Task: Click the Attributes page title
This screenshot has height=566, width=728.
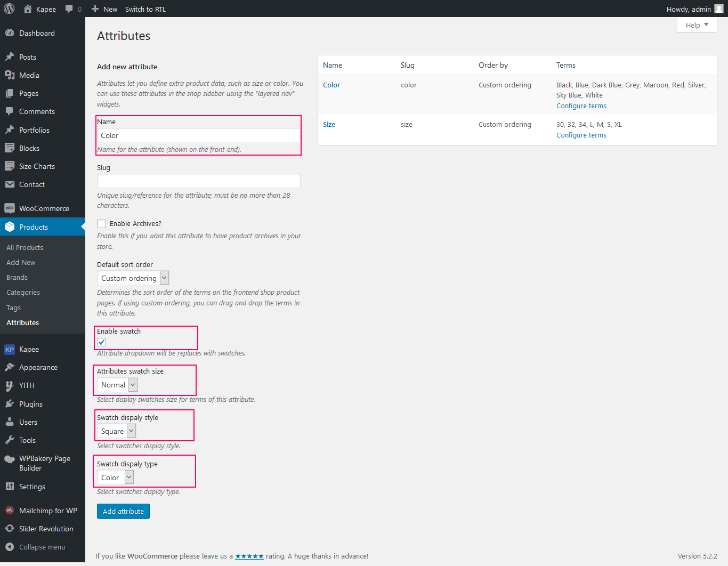Action: coord(124,36)
